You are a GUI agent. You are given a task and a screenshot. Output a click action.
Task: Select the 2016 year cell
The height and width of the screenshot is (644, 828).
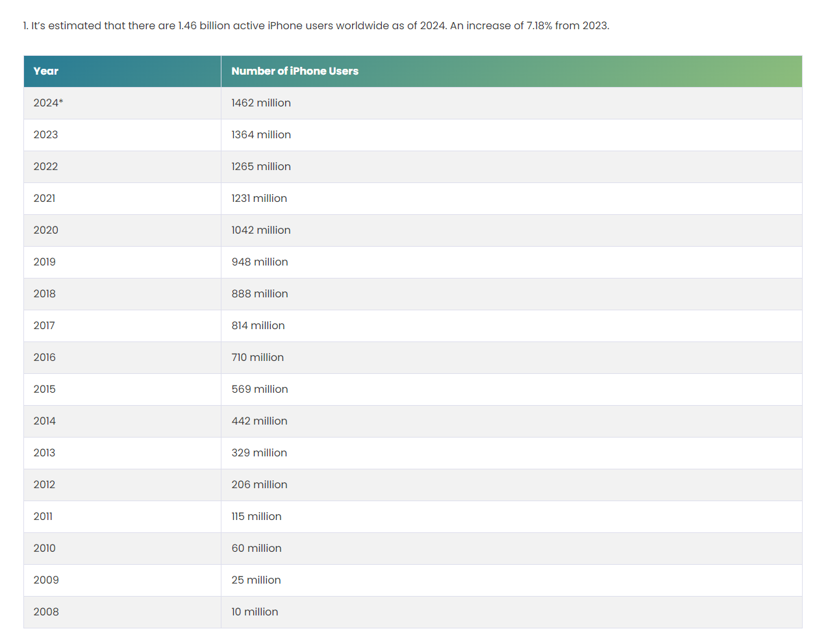tap(45, 358)
